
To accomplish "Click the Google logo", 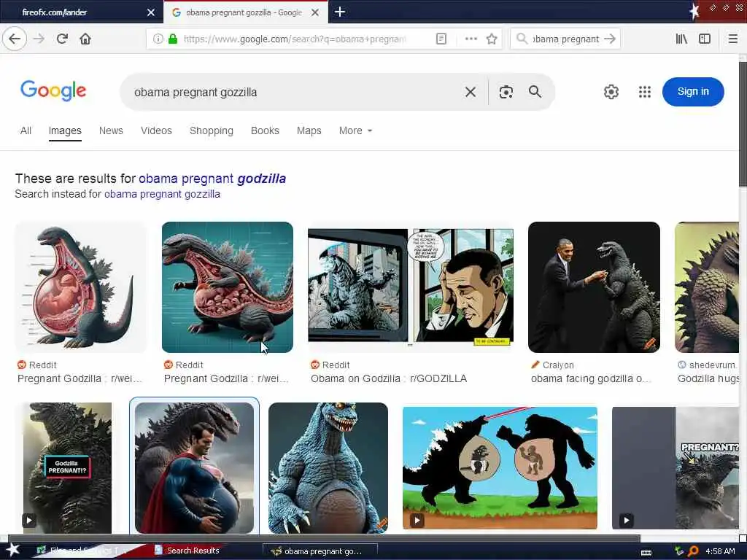I will pos(53,90).
